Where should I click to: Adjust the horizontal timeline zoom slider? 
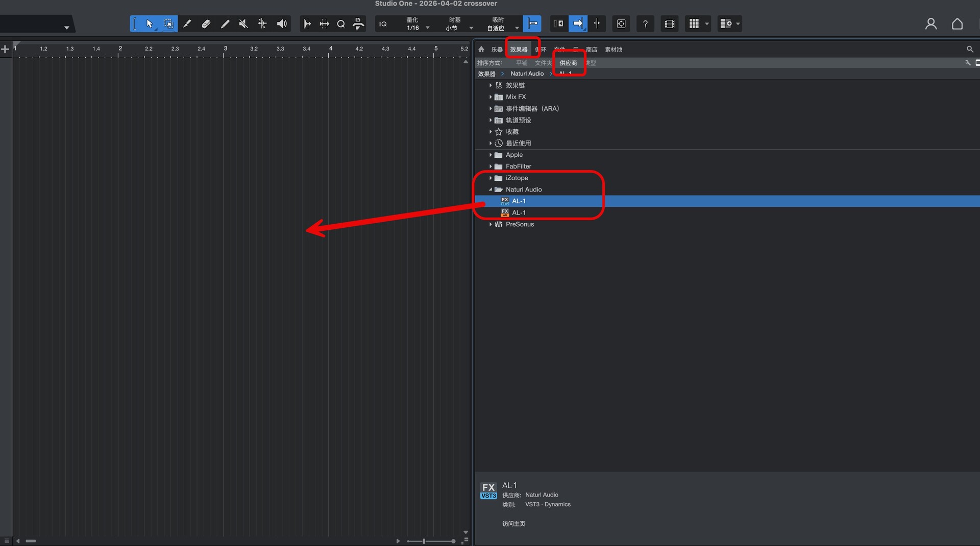(424, 541)
